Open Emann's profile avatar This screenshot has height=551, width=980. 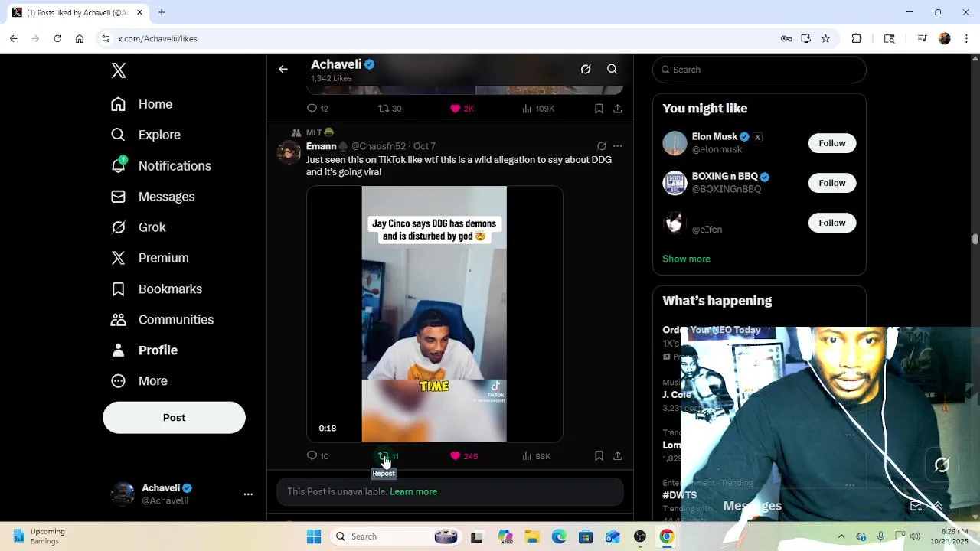(x=289, y=152)
